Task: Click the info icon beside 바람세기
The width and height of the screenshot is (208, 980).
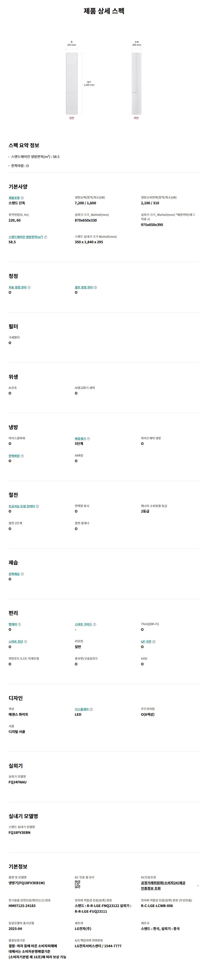Action: click(x=88, y=439)
